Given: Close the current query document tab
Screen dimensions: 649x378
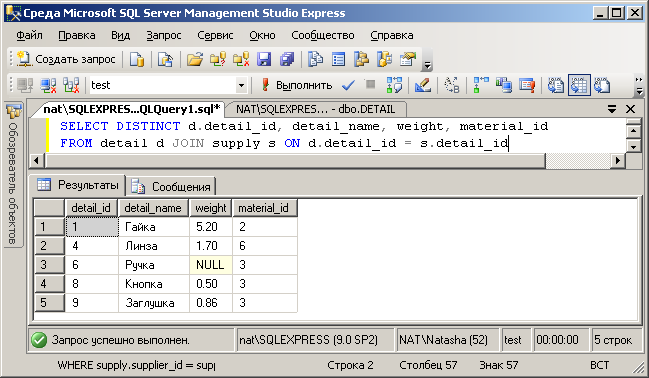Looking at the screenshot, I should 630,109.
